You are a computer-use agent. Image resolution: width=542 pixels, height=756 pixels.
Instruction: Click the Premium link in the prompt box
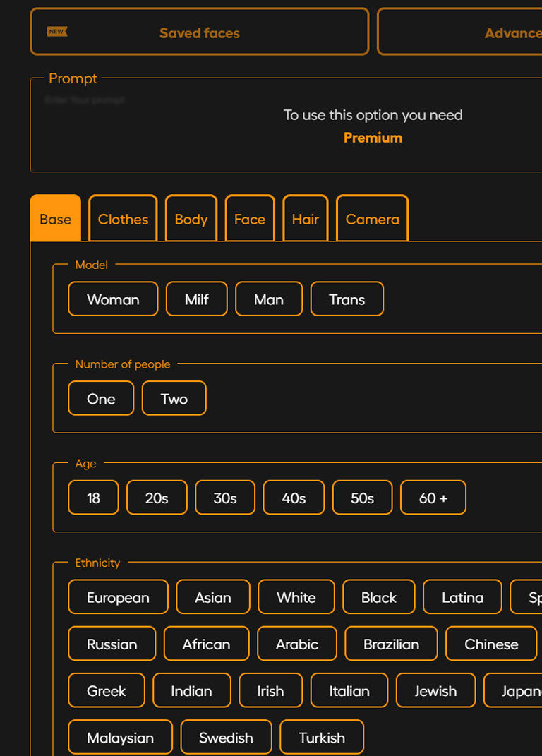click(x=373, y=138)
